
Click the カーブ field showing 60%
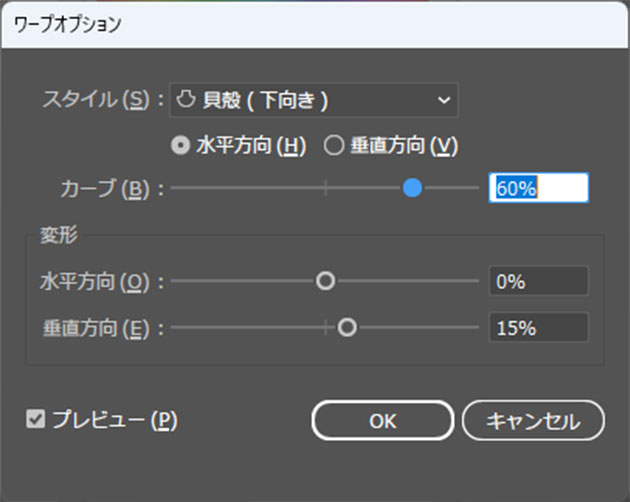[x=538, y=188]
